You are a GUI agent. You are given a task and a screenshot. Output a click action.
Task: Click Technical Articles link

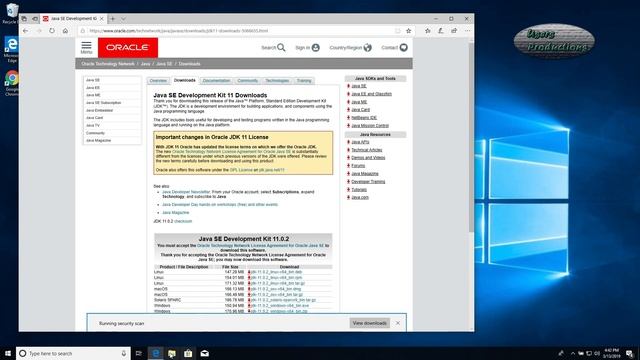(367, 150)
